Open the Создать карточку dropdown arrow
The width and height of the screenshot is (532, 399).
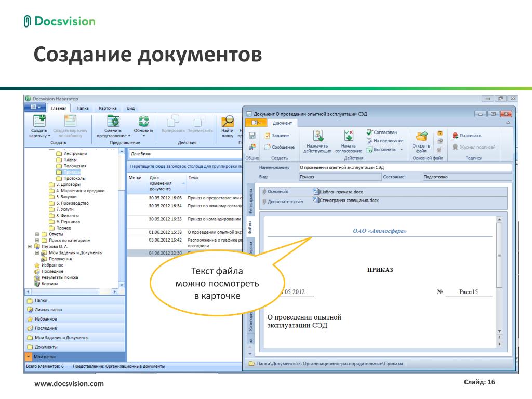coord(49,136)
